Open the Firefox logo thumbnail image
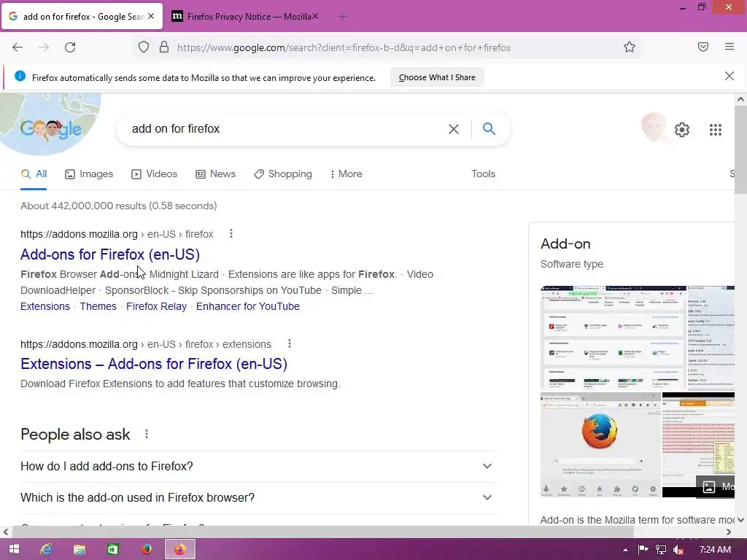 (x=600, y=446)
